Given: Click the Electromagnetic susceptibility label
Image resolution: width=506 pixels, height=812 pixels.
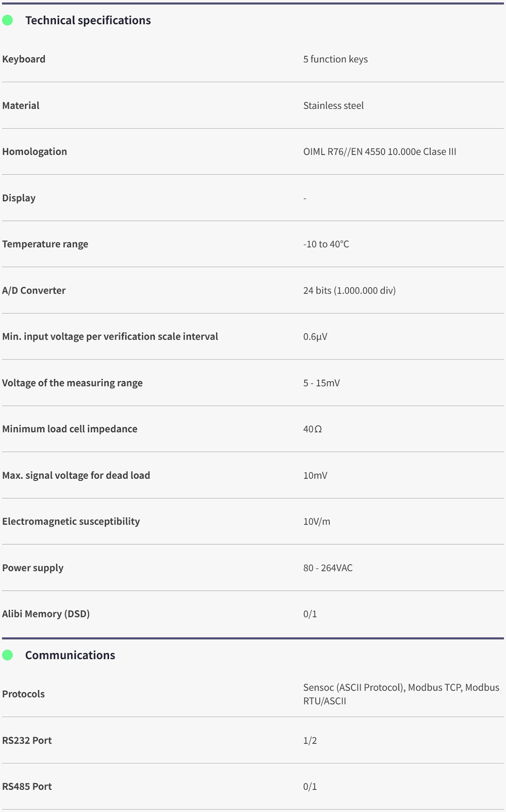Looking at the screenshot, I should [71, 522].
